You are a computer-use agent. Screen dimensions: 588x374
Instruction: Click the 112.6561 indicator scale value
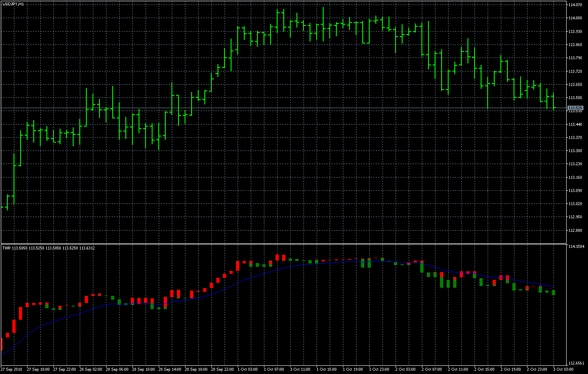pos(576,363)
